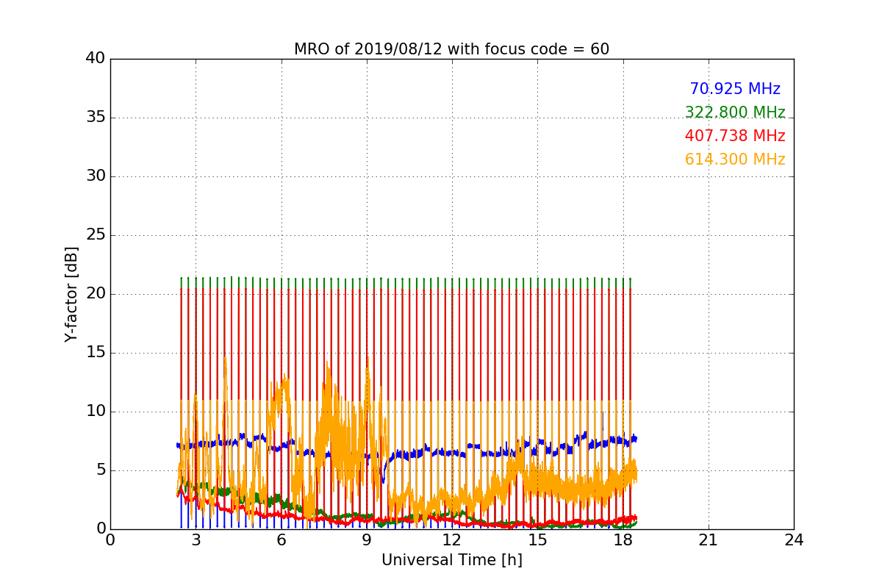The image size is (882, 588).
Task: Select the orange 614.300 MHz legend label
Action: click(x=735, y=159)
